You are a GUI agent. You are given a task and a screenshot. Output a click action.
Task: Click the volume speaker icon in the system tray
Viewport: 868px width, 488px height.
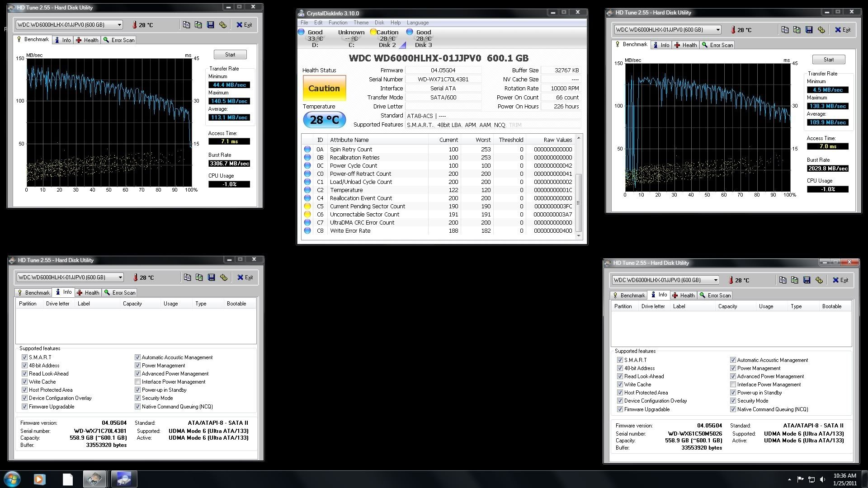pos(822,479)
